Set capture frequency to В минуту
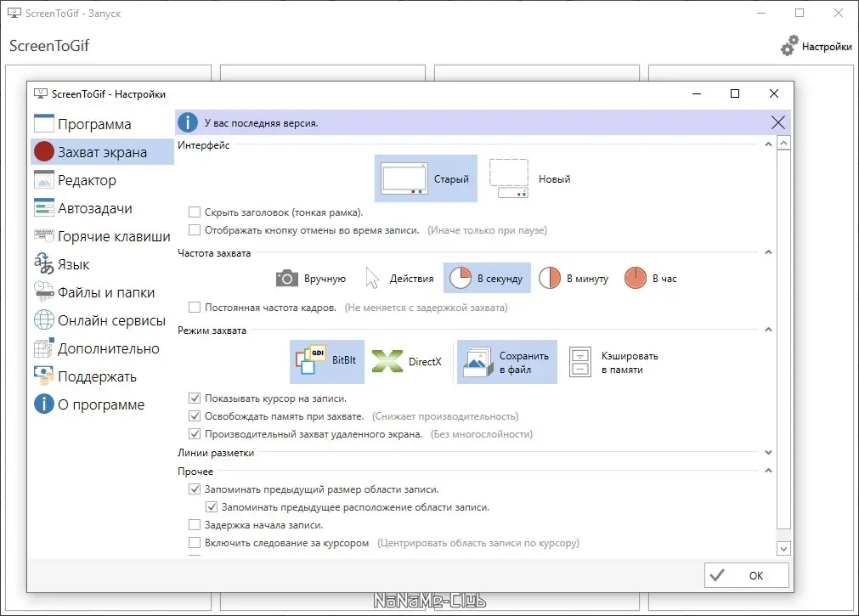 pyautogui.click(x=574, y=279)
